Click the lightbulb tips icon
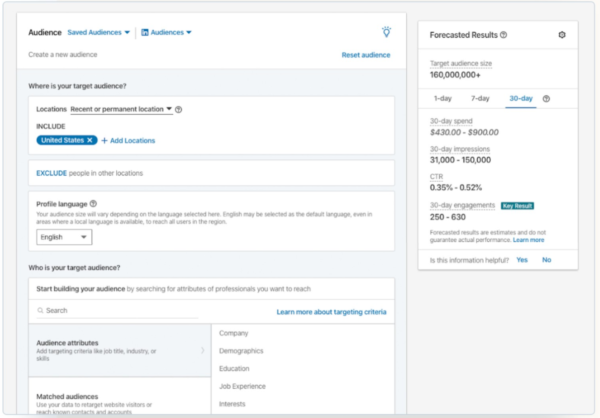This screenshot has height=418, width=600. click(386, 32)
